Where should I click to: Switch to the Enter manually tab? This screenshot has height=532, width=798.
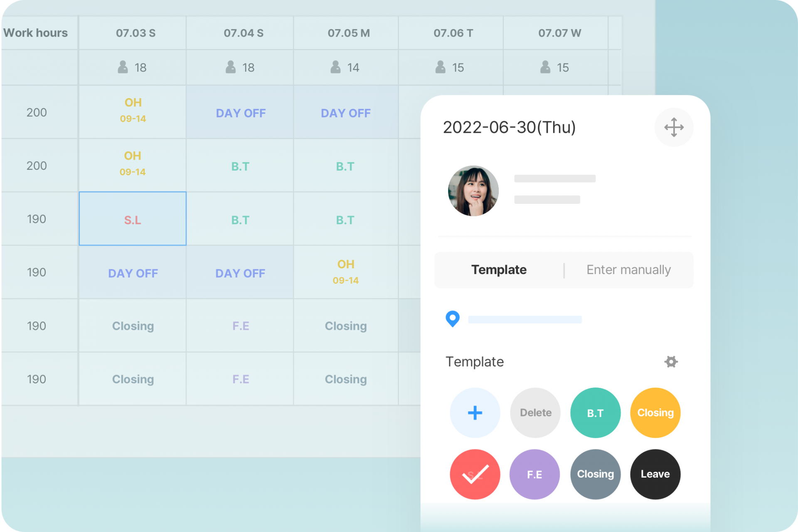pos(628,270)
